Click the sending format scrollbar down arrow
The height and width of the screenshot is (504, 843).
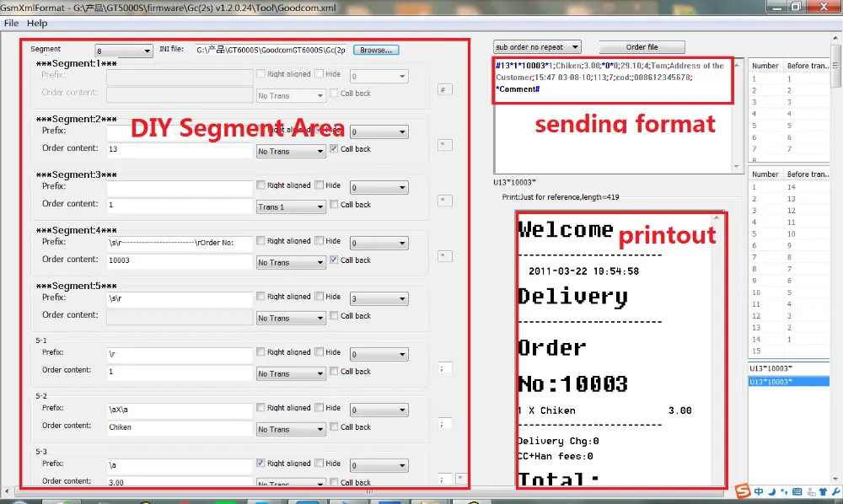click(x=737, y=167)
